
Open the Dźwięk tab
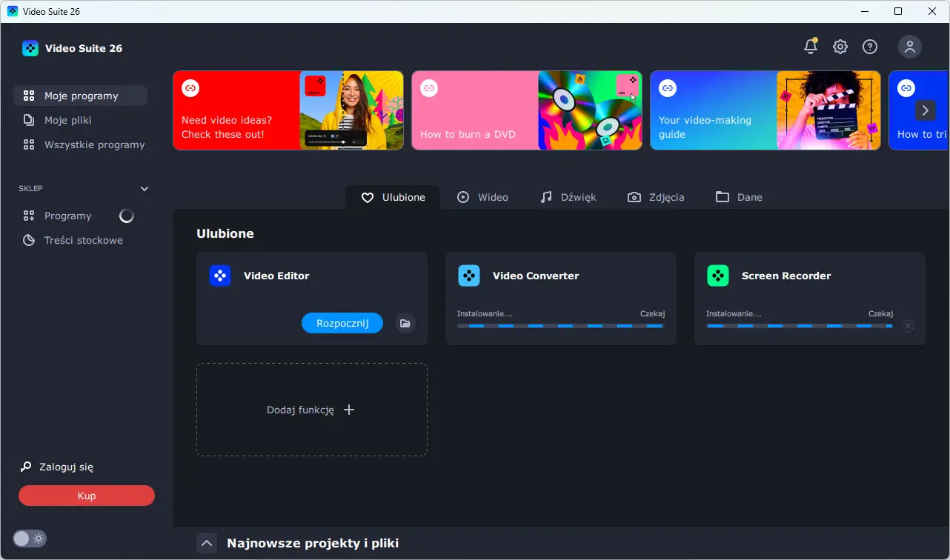[x=568, y=196]
